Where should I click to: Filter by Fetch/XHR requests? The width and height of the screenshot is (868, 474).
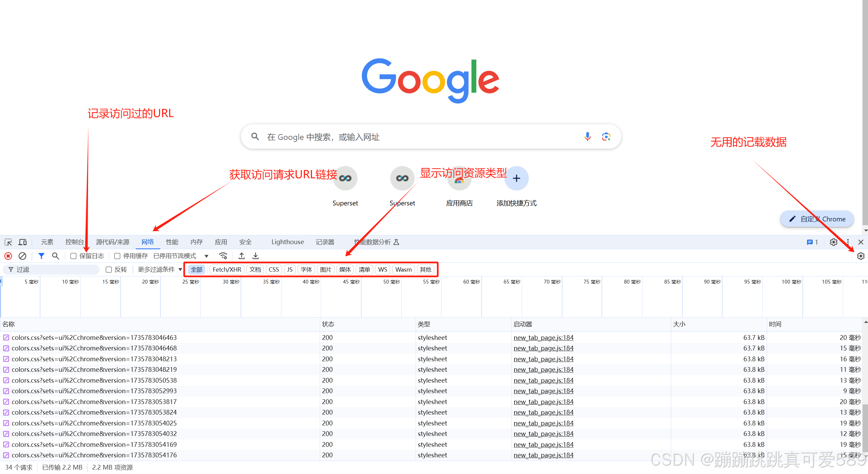[x=227, y=270]
